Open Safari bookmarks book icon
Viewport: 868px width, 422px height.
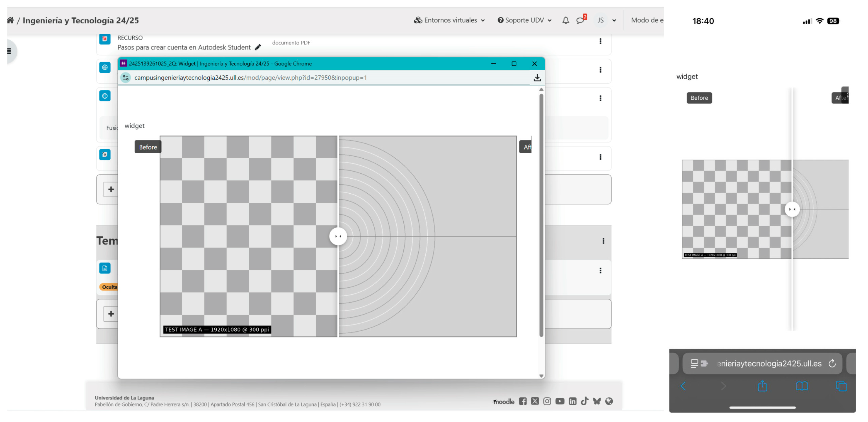(802, 386)
